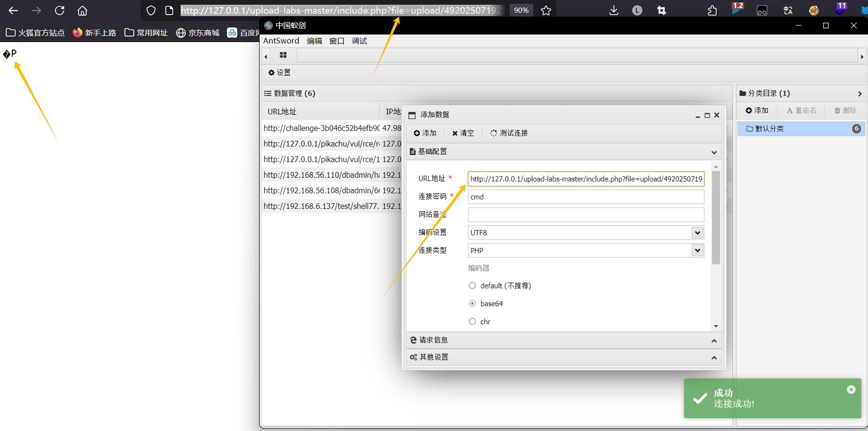Screen dimensions: 868x431
Task: Click the URL地址 input field
Action: [586, 179]
